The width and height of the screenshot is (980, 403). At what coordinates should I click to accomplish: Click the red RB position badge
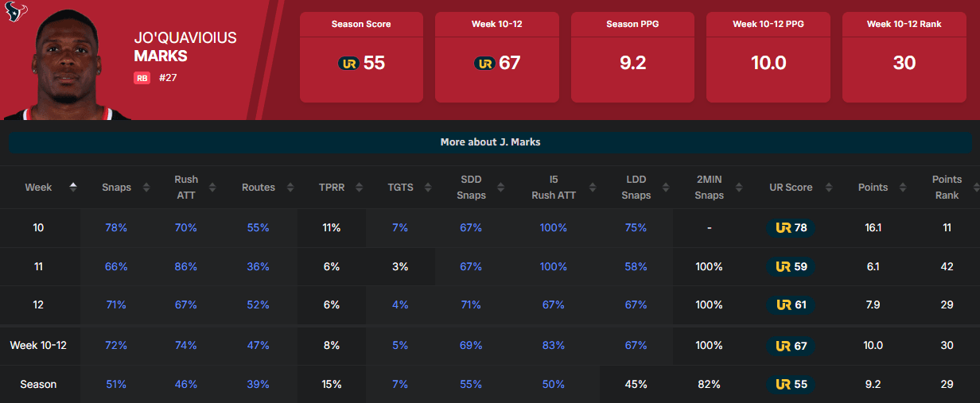142,78
